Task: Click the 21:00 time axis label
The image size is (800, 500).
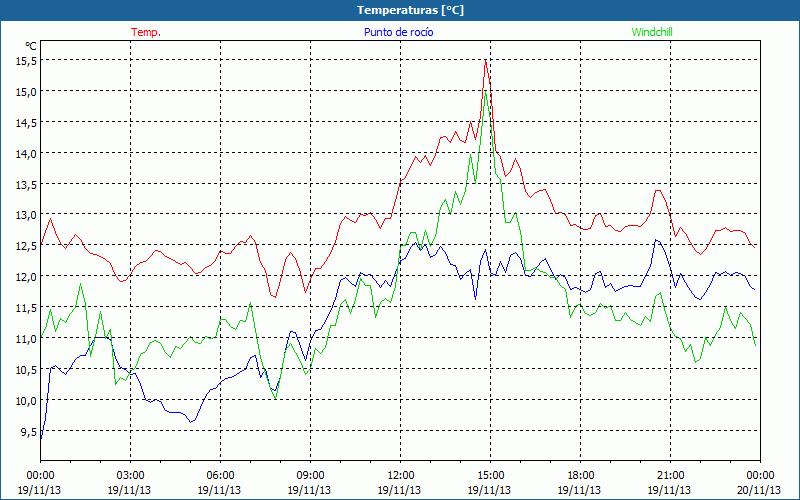Action: [670, 476]
